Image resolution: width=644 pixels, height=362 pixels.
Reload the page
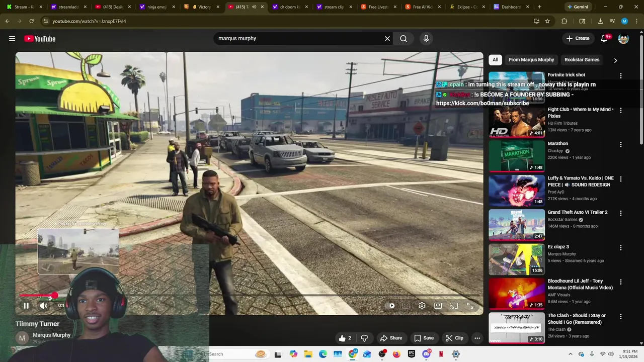(x=31, y=21)
